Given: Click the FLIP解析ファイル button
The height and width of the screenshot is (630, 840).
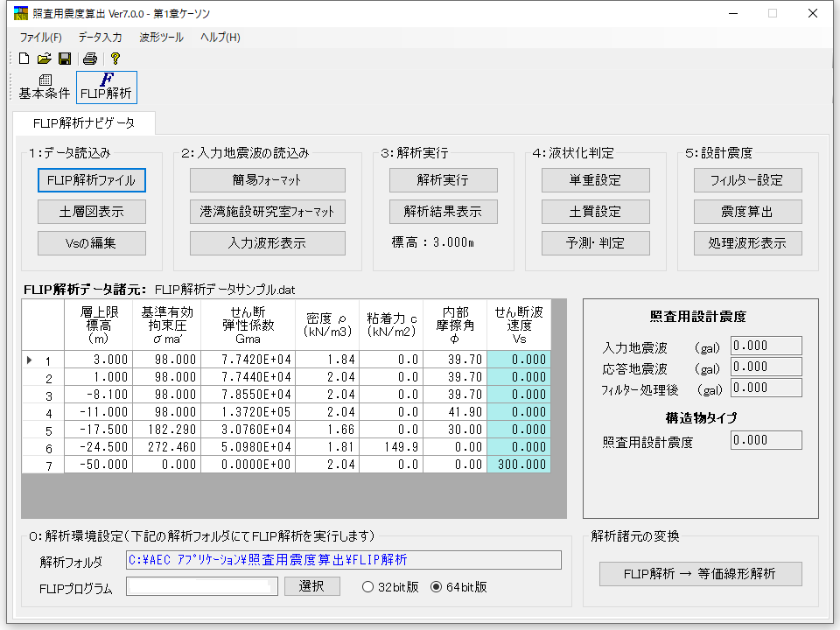Looking at the screenshot, I should click(92, 180).
